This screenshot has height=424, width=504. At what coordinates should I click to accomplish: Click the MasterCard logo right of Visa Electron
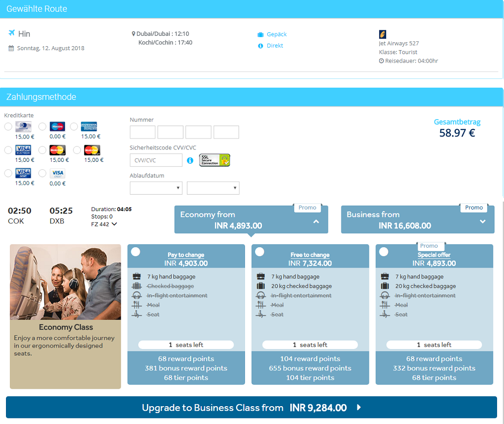(58, 150)
